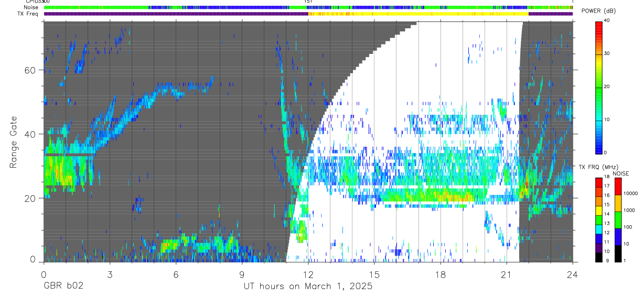
Task: Click the '10' label on POWER scale
Action: click(607, 120)
